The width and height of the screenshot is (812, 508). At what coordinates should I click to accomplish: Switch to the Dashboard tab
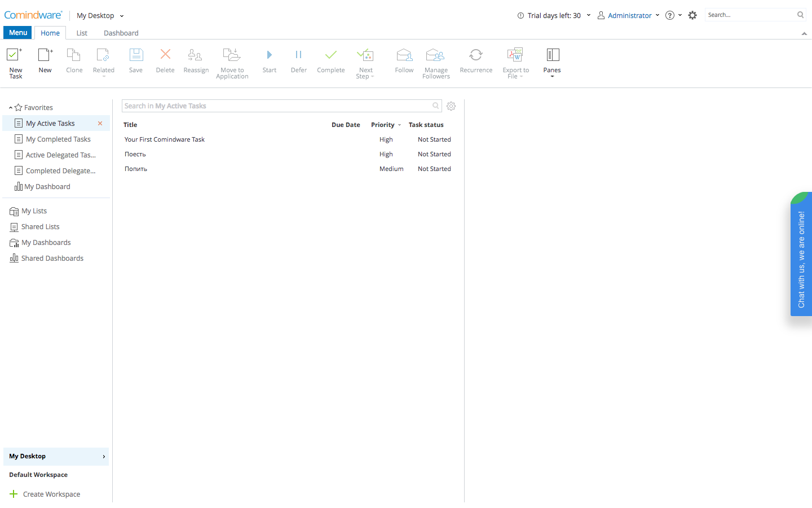(121, 33)
